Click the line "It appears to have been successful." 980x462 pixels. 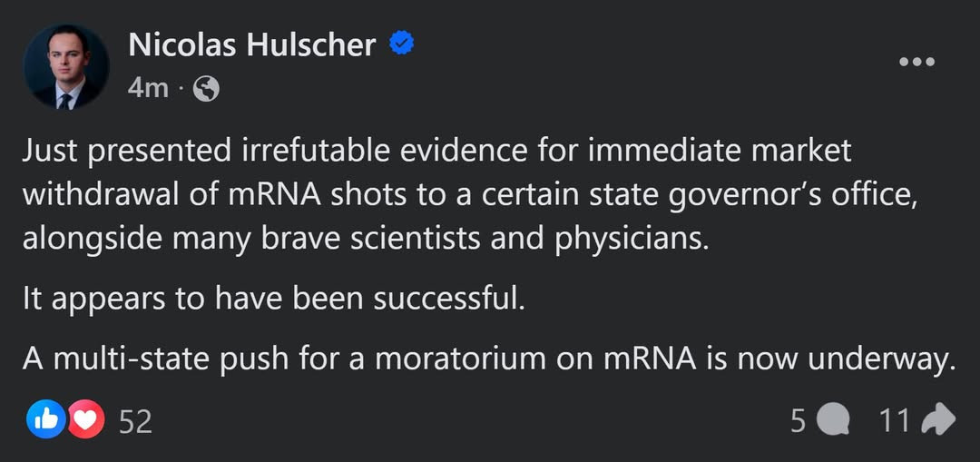tap(274, 300)
